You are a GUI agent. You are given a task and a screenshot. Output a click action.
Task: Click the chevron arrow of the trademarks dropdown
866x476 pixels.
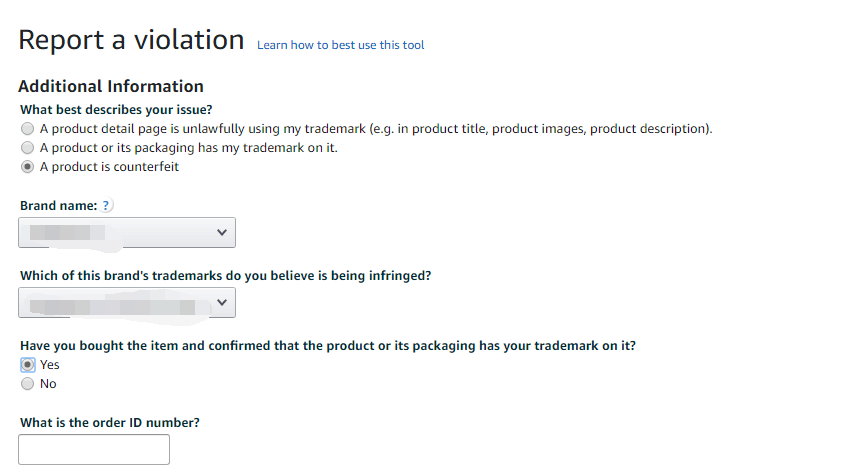[222, 302]
